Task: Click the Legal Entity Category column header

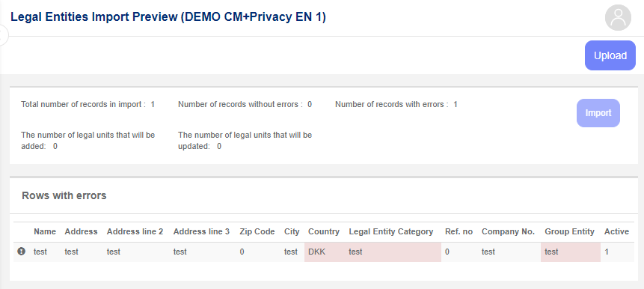Action: pyautogui.click(x=391, y=231)
